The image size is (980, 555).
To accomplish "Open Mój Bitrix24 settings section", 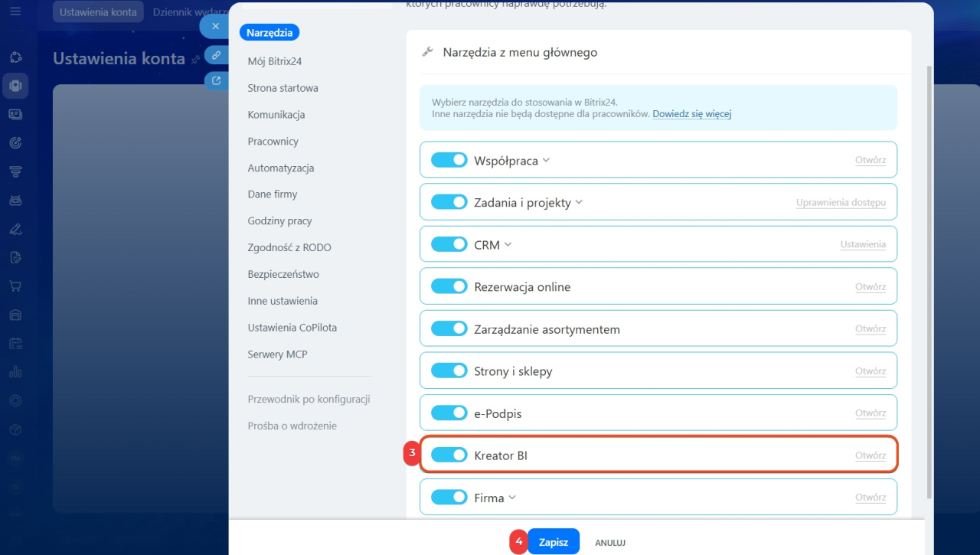I will click(x=275, y=61).
